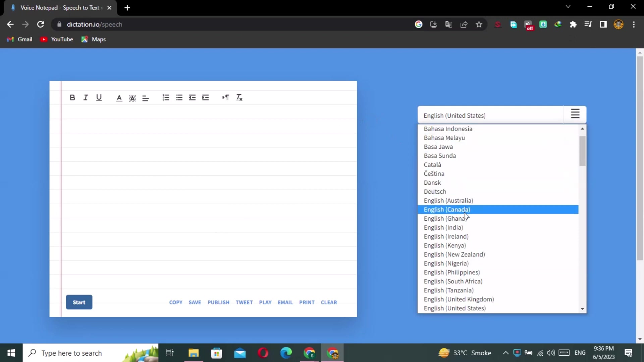Select the ordered list icon
This screenshot has width=644, height=362.
point(166,98)
